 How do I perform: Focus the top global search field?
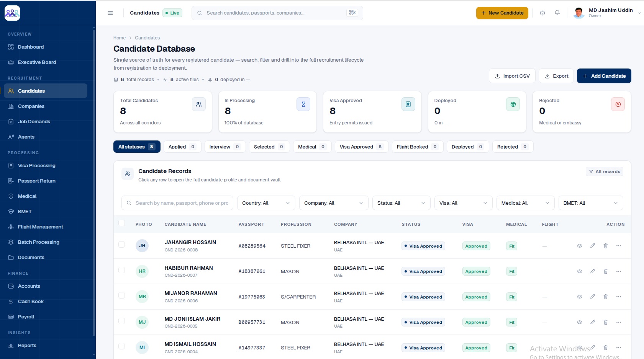click(x=277, y=13)
